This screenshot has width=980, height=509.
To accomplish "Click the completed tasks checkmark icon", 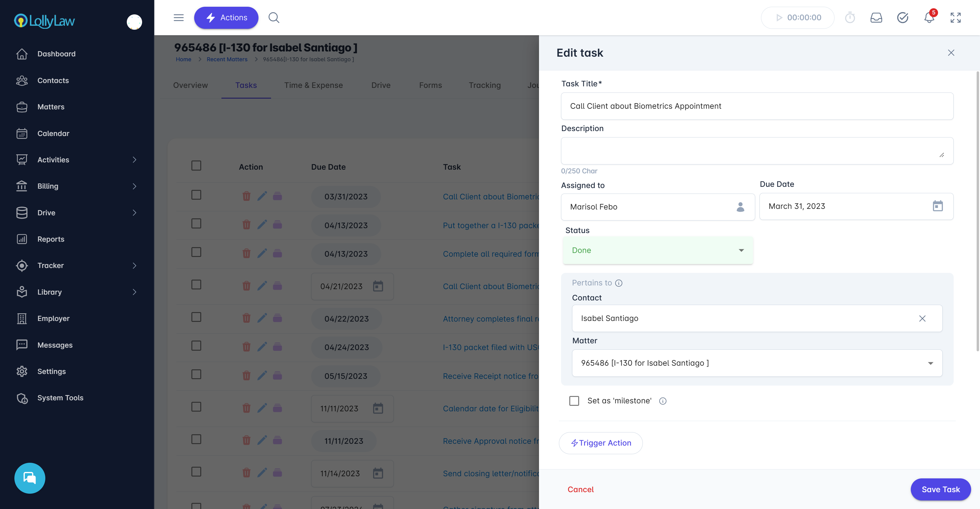I will (903, 17).
